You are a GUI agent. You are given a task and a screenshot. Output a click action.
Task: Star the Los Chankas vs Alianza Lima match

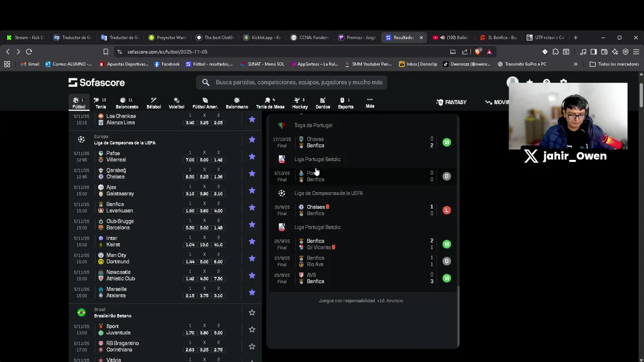[252, 119]
